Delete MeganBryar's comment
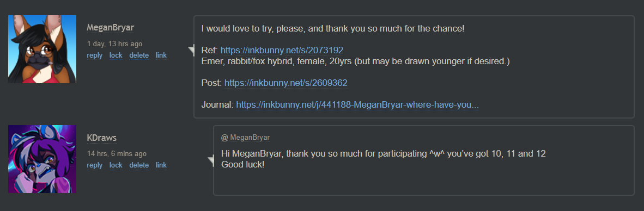The height and width of the screenshot is (211, 644). click(139, 55)
